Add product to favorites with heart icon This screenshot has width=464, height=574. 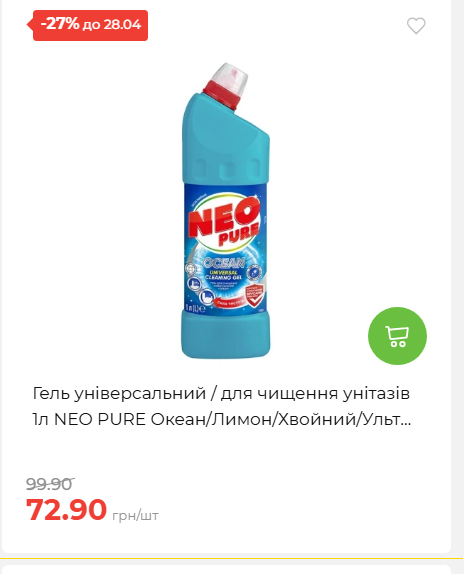click(x=416, y=26)
